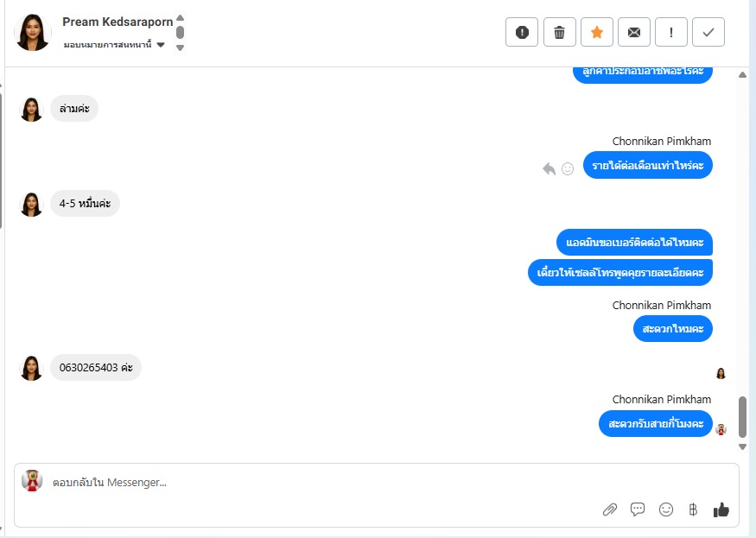756x538 pixels.
Task: Mark conversation as spam with exclamation octagon icon
Action: 522,32
